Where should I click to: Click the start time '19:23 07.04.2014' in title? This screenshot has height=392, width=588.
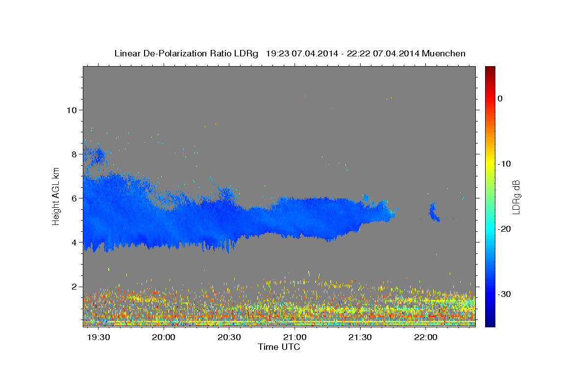(302, 53)
